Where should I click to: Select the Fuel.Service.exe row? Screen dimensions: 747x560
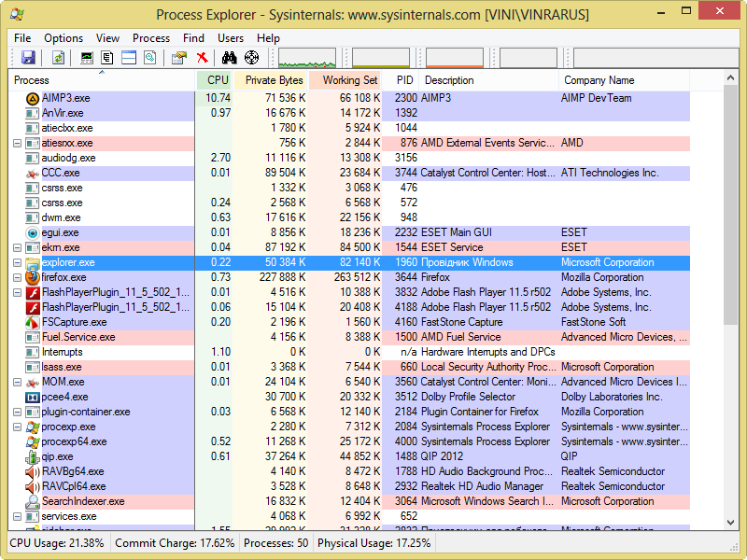pyautogui.click(x=349, y=338)
